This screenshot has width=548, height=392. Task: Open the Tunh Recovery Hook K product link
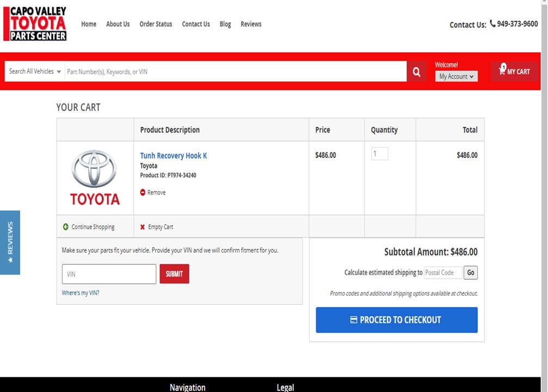174,156
